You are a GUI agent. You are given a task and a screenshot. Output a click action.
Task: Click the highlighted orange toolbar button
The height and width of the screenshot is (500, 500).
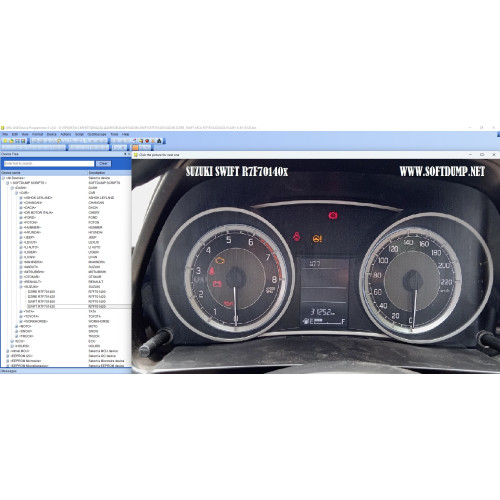click(135, 148)
